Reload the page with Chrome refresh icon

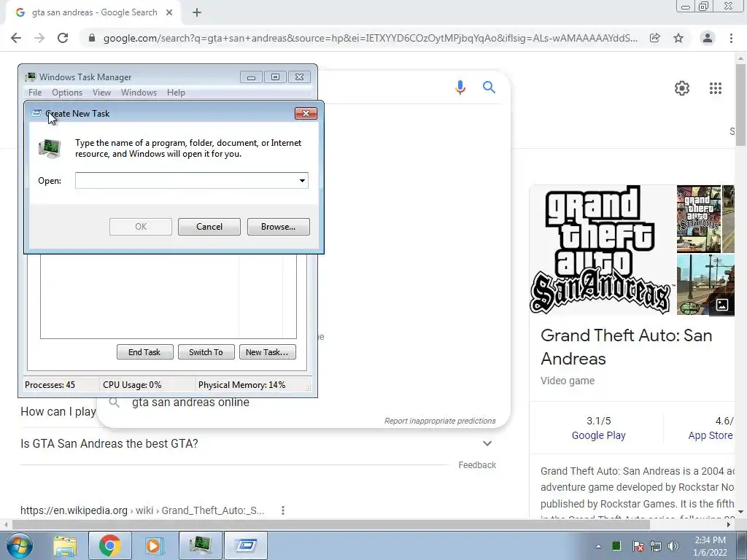click(x=63, y=38)
